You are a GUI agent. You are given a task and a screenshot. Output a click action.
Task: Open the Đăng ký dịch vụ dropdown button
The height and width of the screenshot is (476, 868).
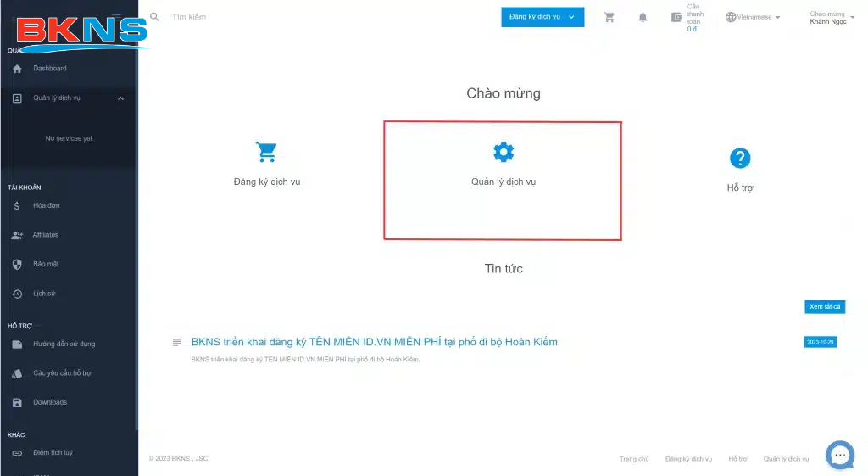point(542,17)
